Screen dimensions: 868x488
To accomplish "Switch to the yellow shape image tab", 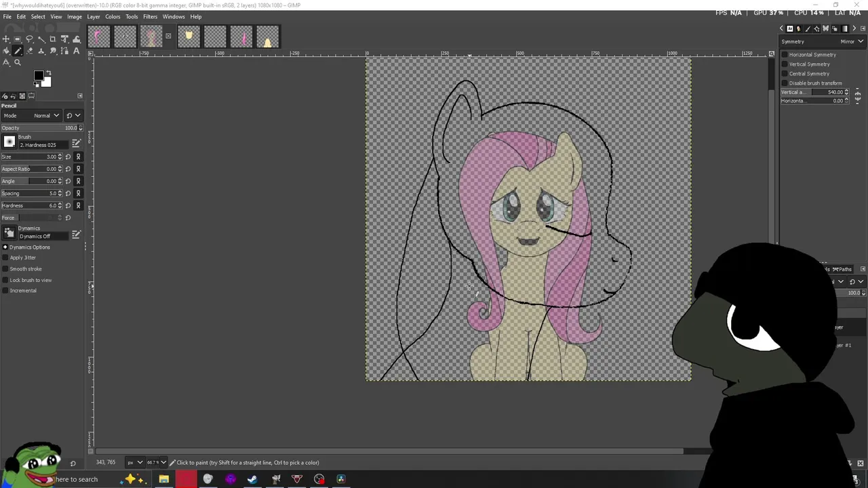I will [189, 37].
